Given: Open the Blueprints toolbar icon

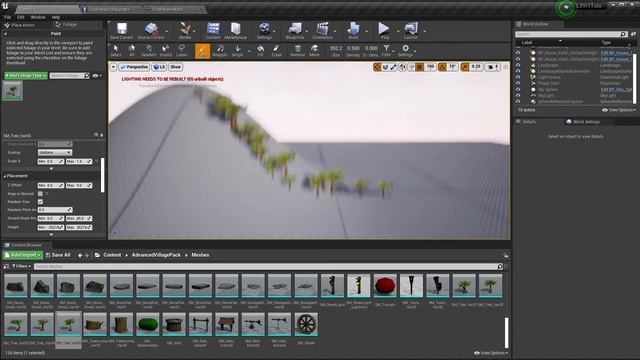Looking at the screenshot, I should [295, 31].
